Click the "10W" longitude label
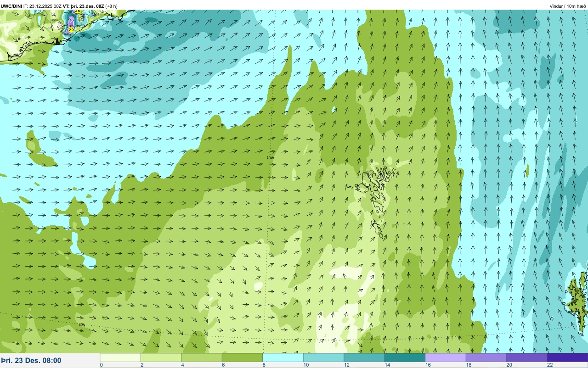 click(270, 158)
